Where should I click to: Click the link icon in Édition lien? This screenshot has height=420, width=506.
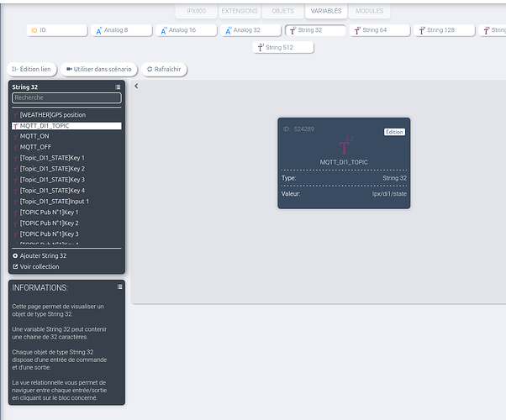click(15, 70)
